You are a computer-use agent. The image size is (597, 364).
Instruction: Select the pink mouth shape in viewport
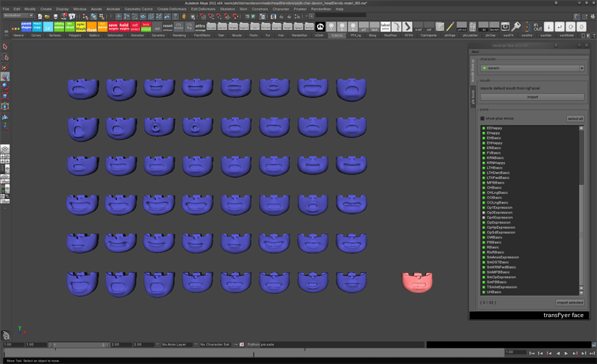click(417, 282)
